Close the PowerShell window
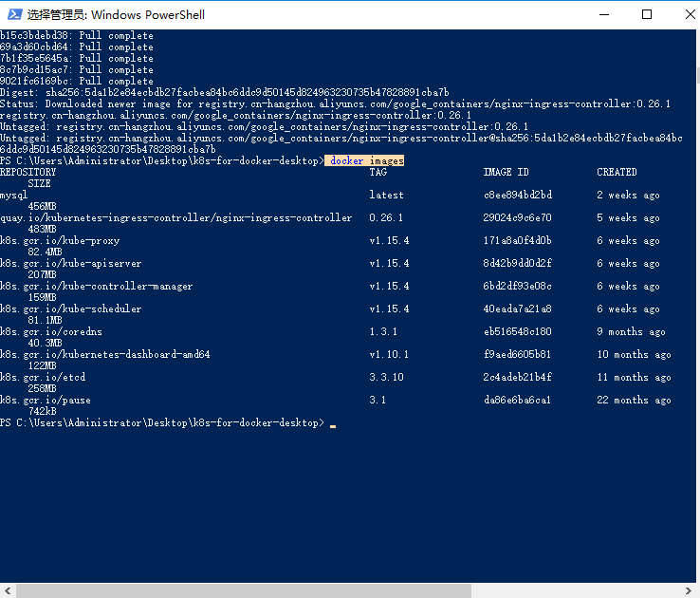 (690, 15)
